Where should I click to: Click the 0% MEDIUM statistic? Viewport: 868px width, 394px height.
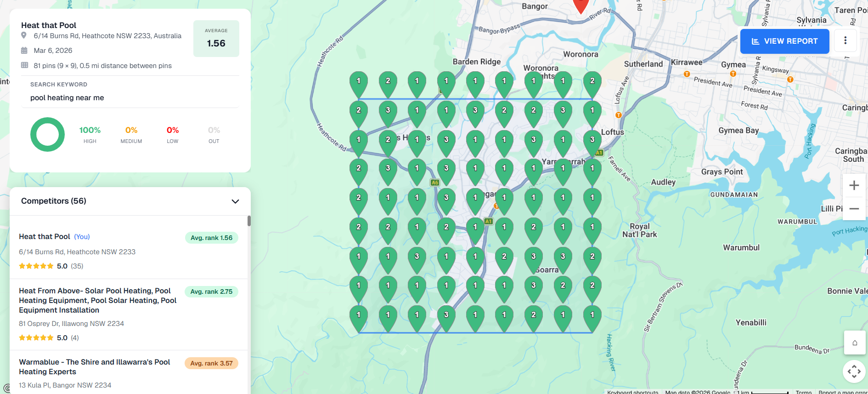click(x=131, y=135)
